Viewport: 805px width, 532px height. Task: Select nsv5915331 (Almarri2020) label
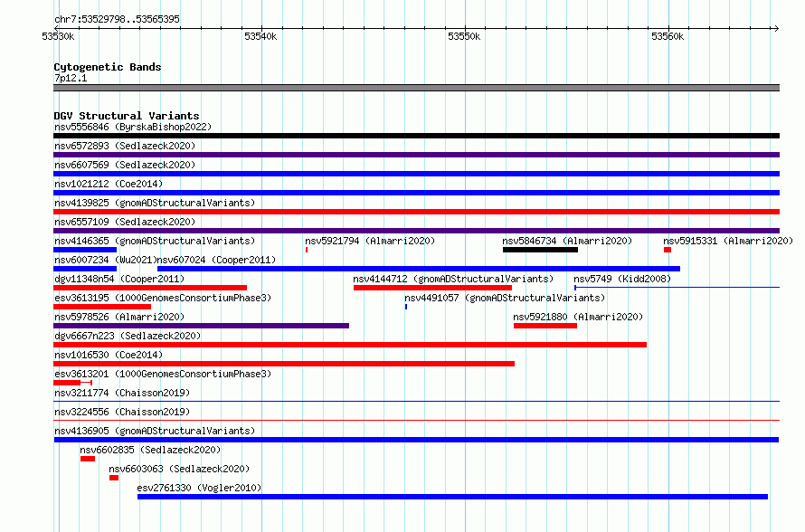(x=728, y=241)
